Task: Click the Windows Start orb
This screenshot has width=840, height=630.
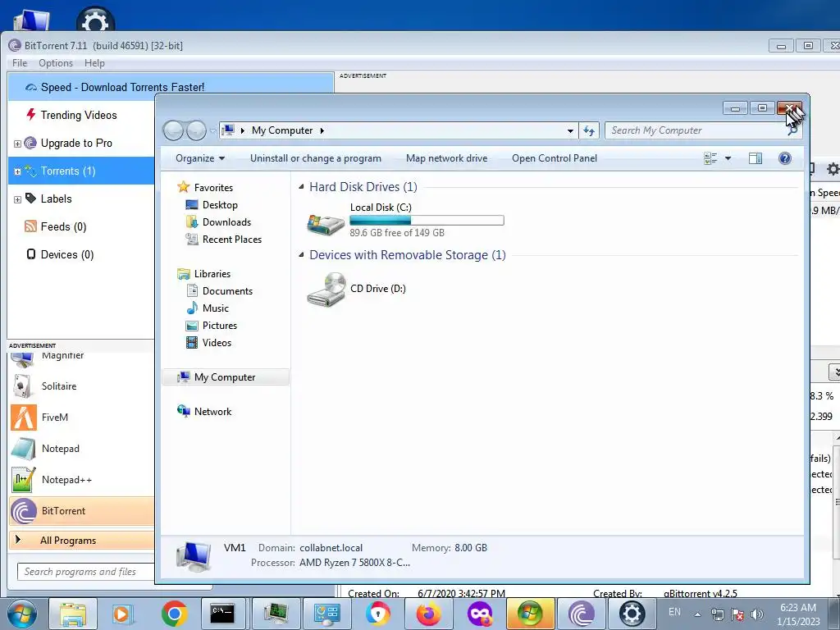Action: click(22, 614)
